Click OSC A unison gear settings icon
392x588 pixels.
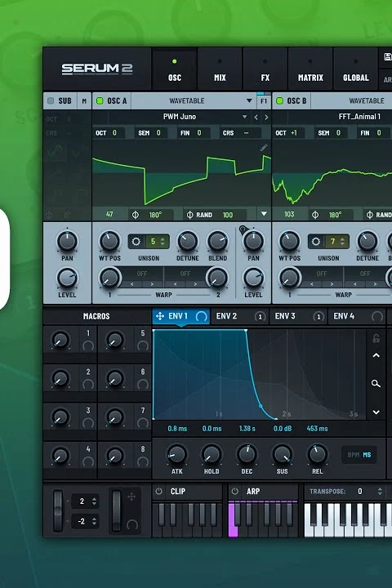(x=136, y=242)
